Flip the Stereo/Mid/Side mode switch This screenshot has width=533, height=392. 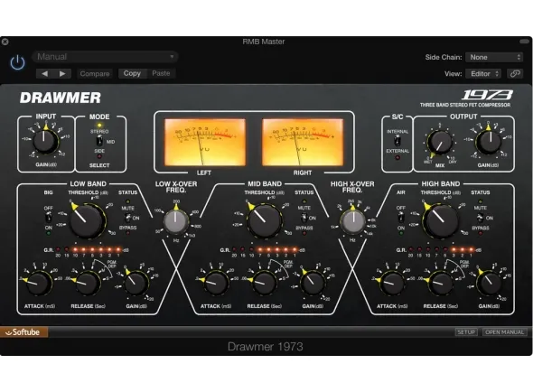99,141
